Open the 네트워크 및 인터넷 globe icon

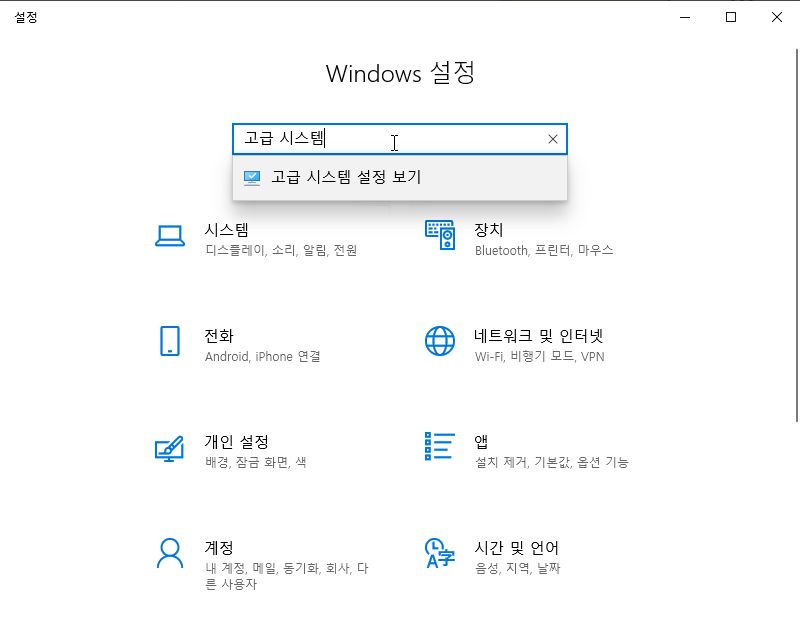tap(440, 341)
